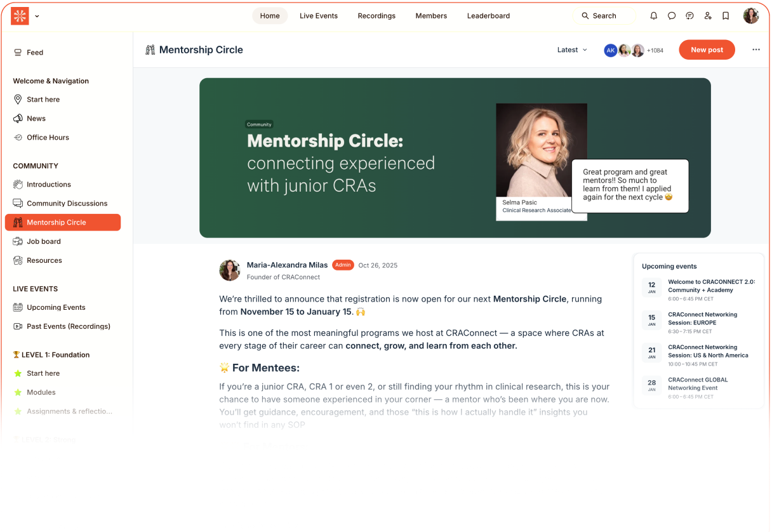Viewport: 772px width, 532px height.
Task: Open the direct messages bubble icon
Action: click(672, 16)
